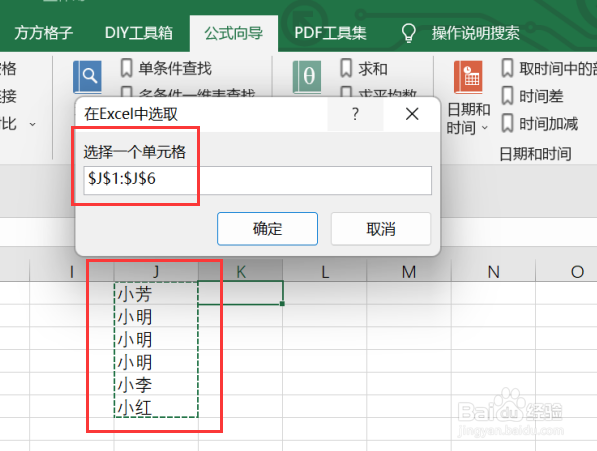Select column K header
Image resolution: width=597 pixels, height=451 pixels.
click(241, 272)
